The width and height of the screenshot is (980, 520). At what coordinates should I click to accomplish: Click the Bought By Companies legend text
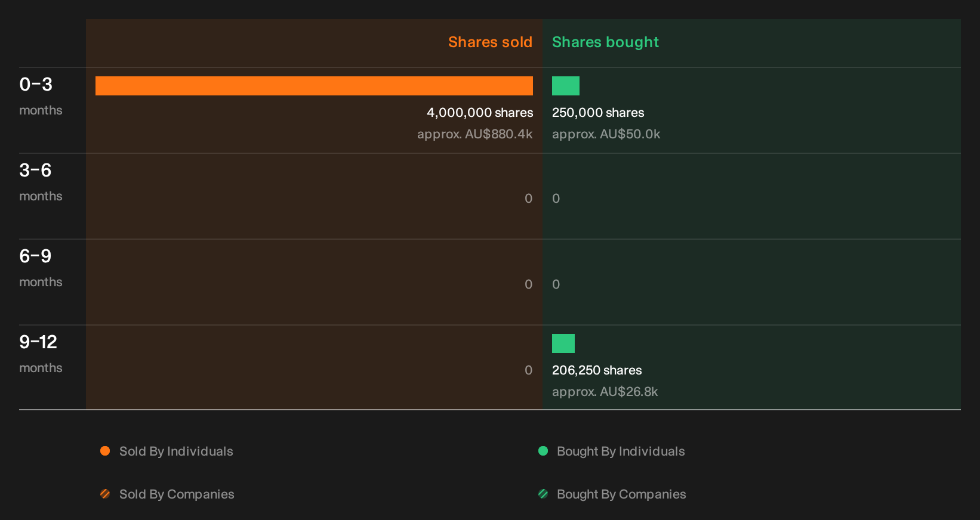coord(621,494)
